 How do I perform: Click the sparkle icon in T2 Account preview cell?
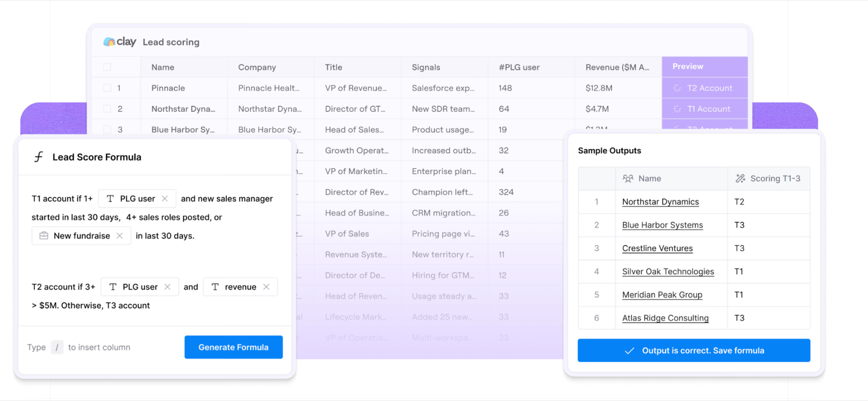pyautogui.click(x=677, y=88)
